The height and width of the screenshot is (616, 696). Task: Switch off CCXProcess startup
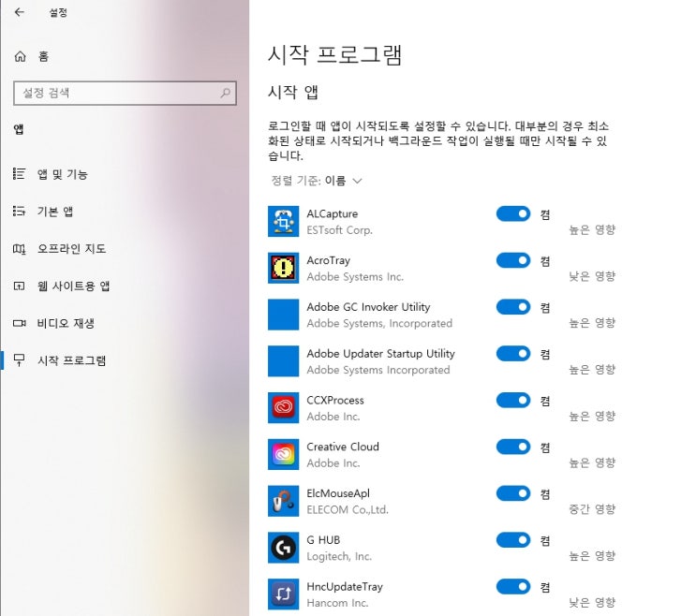[x=513, y=400]
